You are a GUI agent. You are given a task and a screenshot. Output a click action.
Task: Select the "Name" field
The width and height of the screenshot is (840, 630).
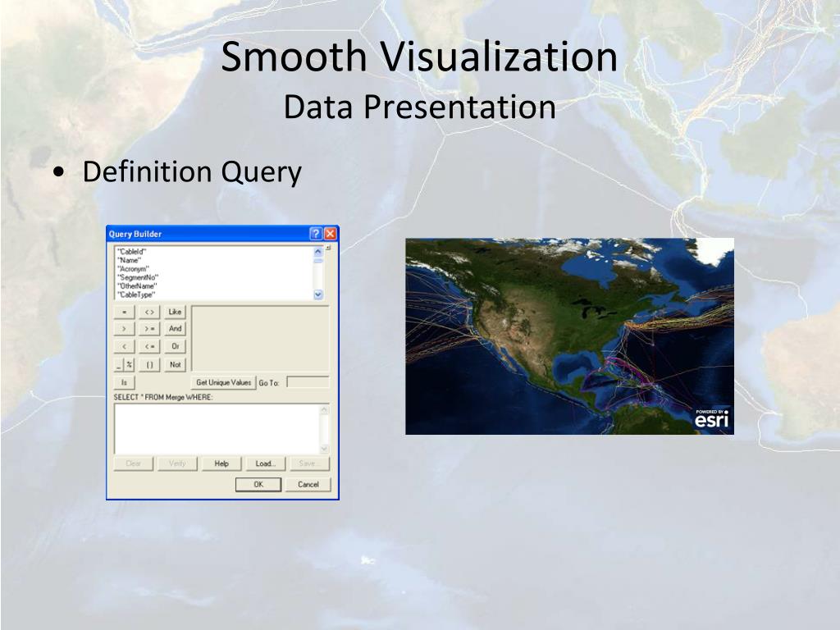pos(129,260)
